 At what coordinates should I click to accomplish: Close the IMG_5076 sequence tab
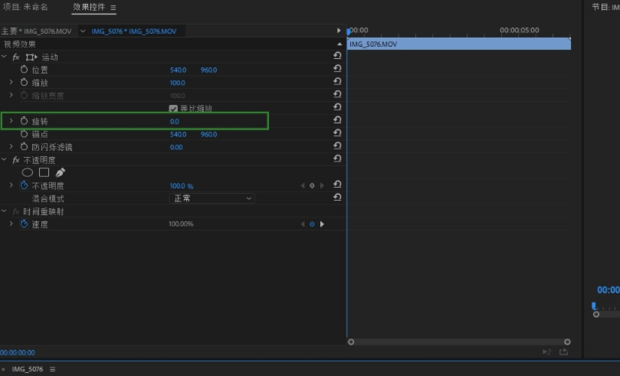click(3, 369)
